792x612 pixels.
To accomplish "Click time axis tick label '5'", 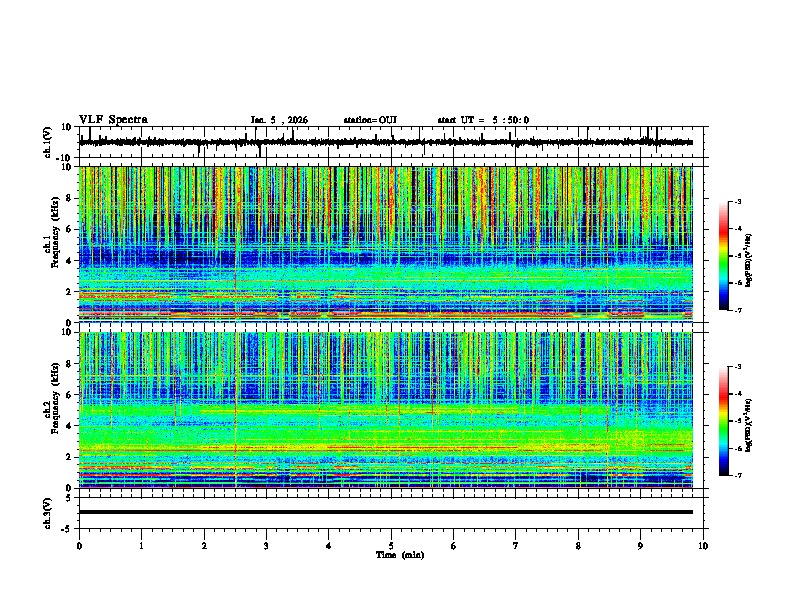I will 391,546.
